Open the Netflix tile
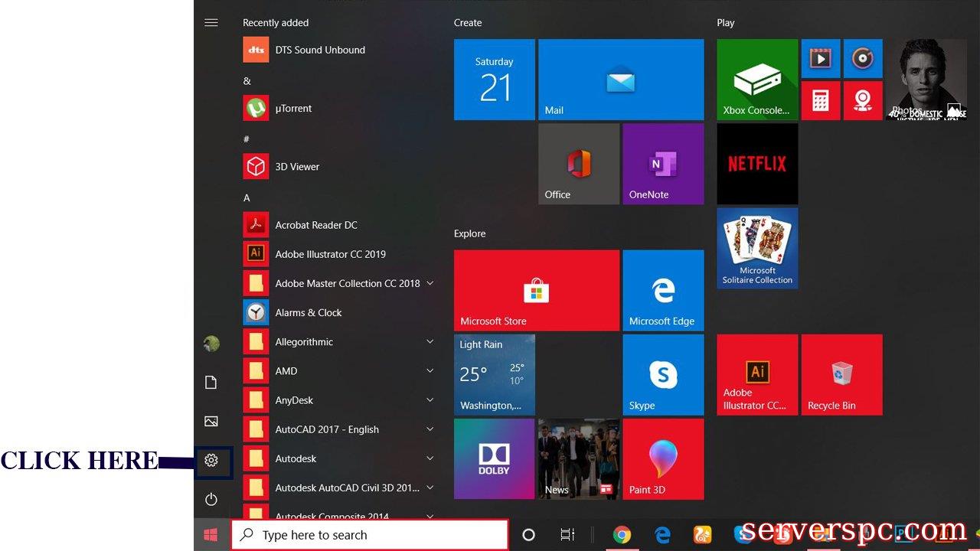This screenshot has width=980, height=551. click(x=757, y=164)
